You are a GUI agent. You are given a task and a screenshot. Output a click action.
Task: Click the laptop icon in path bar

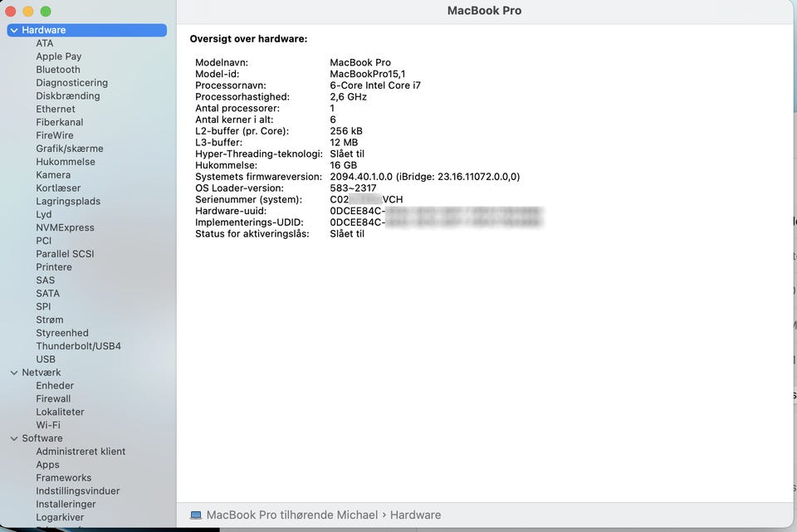(196, 515)
